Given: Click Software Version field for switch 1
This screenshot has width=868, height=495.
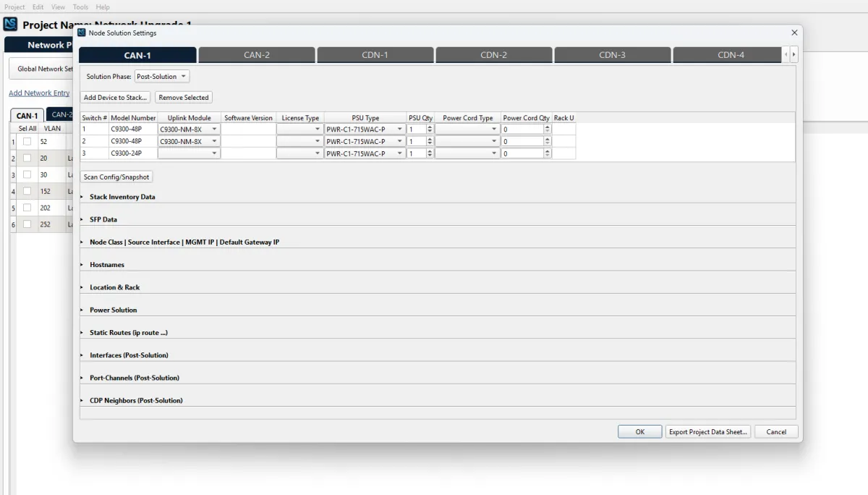Looking at the screenshot, I should 248,130.
